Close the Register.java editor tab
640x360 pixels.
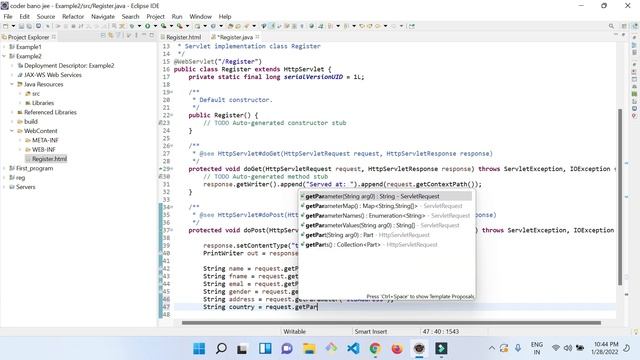click(257, 37)
